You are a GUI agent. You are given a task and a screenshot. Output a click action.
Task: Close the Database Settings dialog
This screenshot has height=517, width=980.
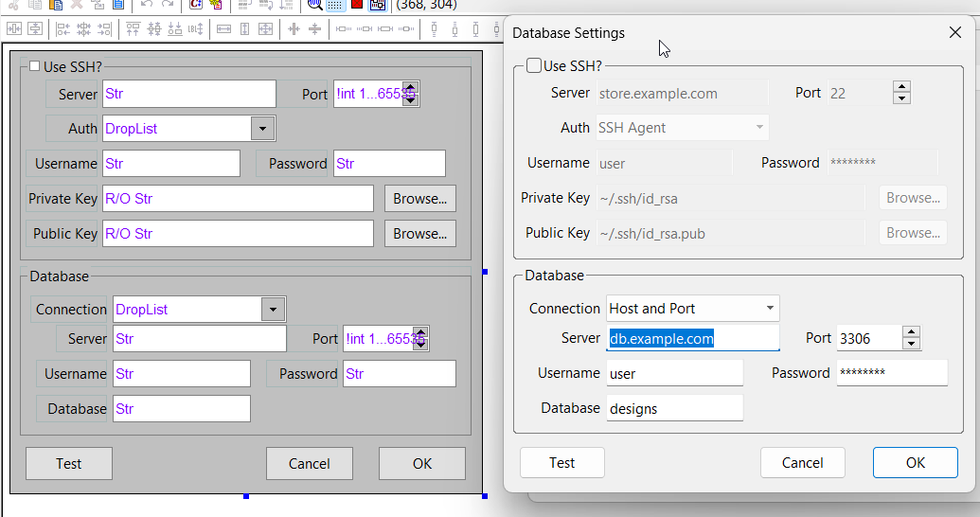tap(954, 32)
